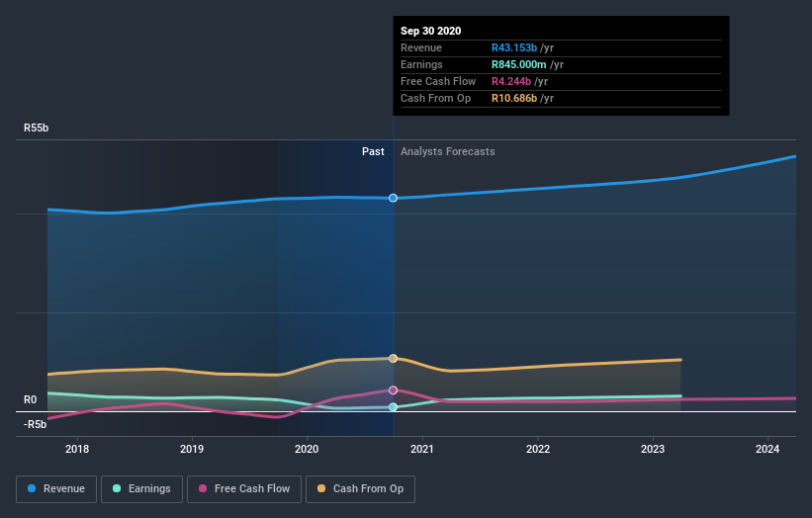Click the R4.244b free cash flow value
Screen dimensions: 812x518
tap(511, 81)
